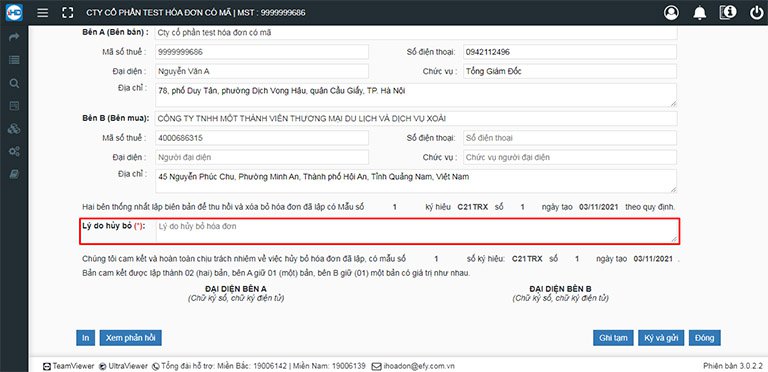768x372 pixels.
Task: Click Ghi tạm save draft button
Action: point(613,338)
